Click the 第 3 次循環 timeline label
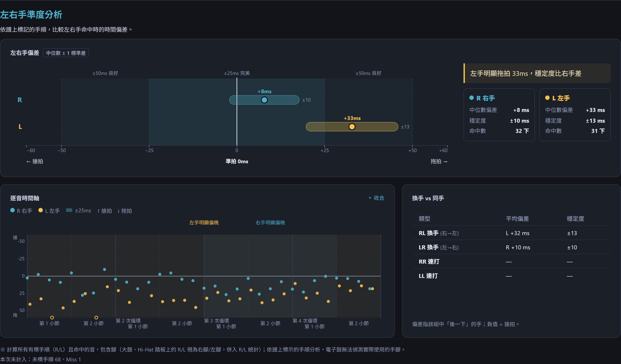Image resolution: width=621 pixels, height=364 pixels. (216, 321)
